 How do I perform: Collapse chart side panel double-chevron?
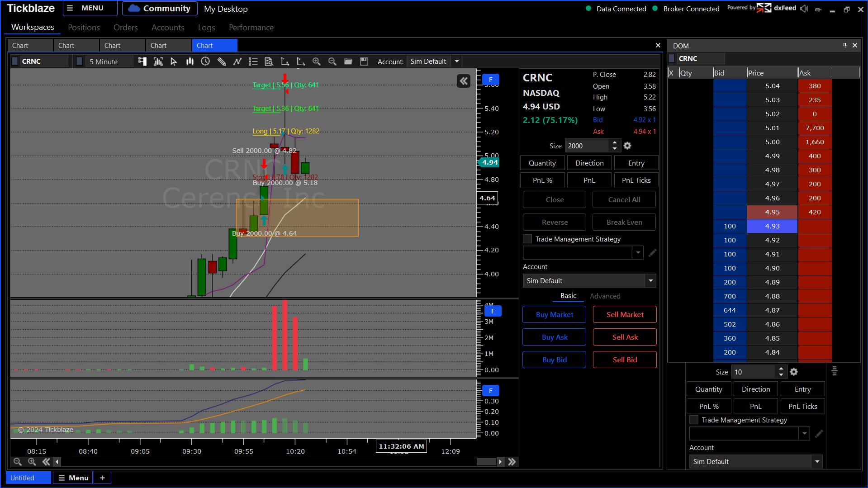(464, 81)
